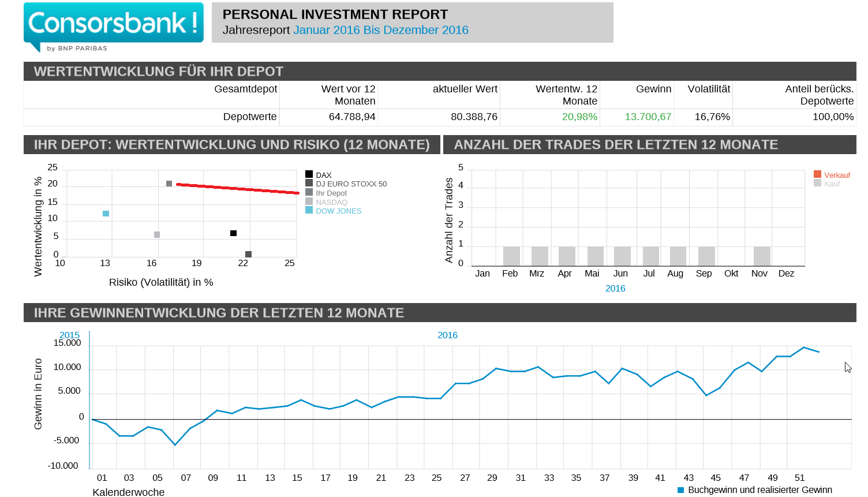Click the Wertentw. 12 Monate column header
The width and height of the screenshot is (868, 497).
(x=566, y=95)
